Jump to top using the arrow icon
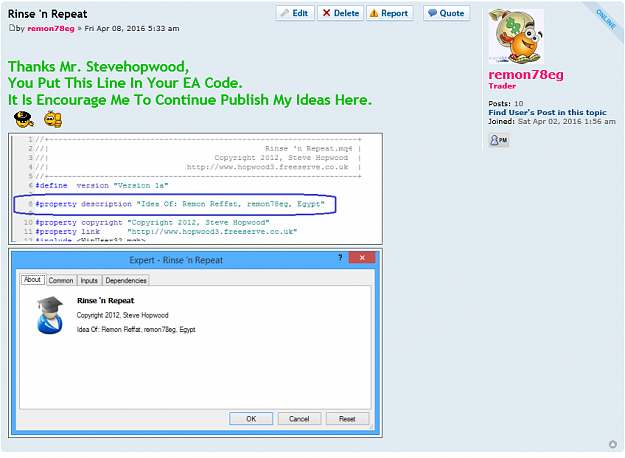Screen dimensions: 625x458 coord(613,444)
